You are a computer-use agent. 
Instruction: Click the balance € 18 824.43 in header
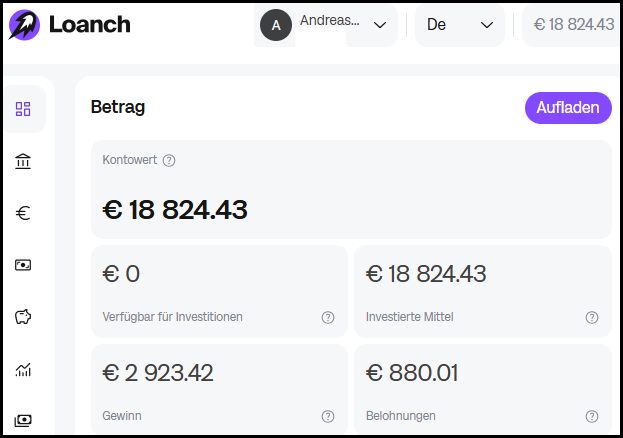pos(573,25)
